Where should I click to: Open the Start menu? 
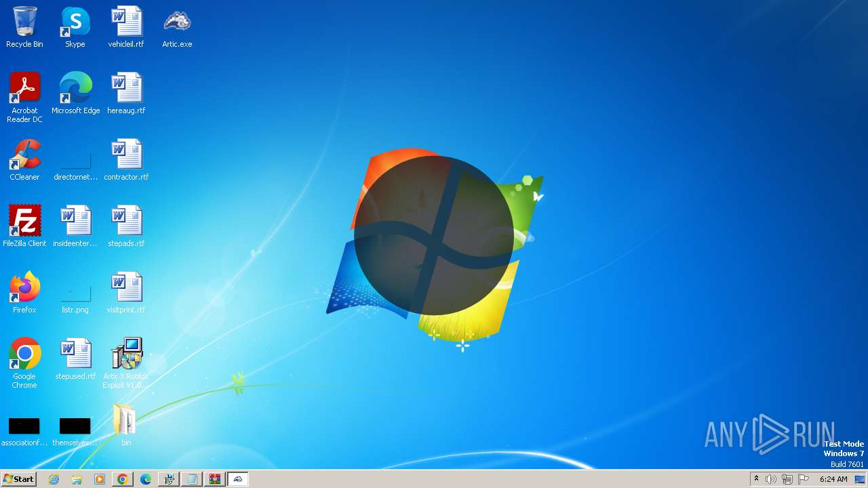(18, 479)
